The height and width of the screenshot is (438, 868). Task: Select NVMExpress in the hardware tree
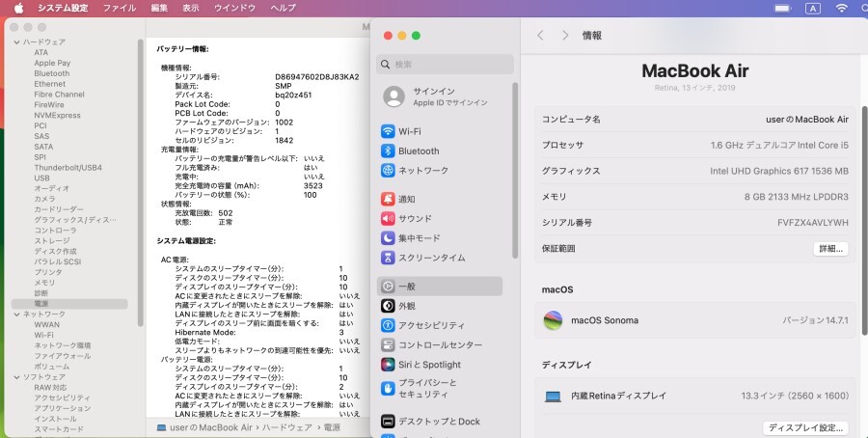pyautogui.click(x=57, y=115)
